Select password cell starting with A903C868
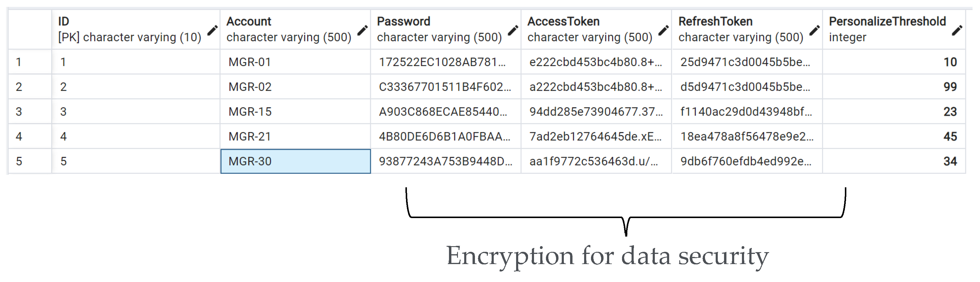 pos(445,112)
